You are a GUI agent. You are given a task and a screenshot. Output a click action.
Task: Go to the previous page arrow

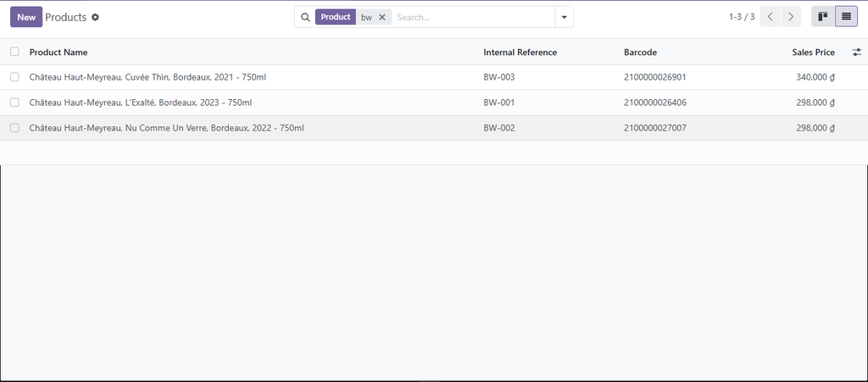click(x=770, y=17)
